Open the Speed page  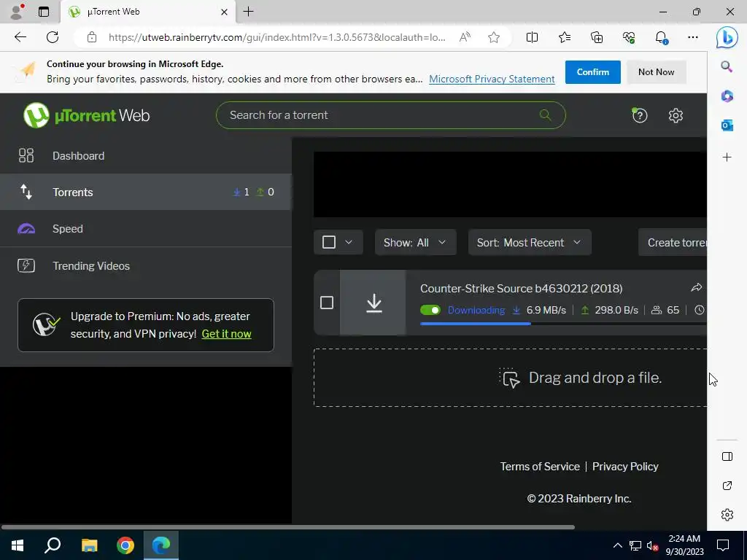(x=146, y=228)
